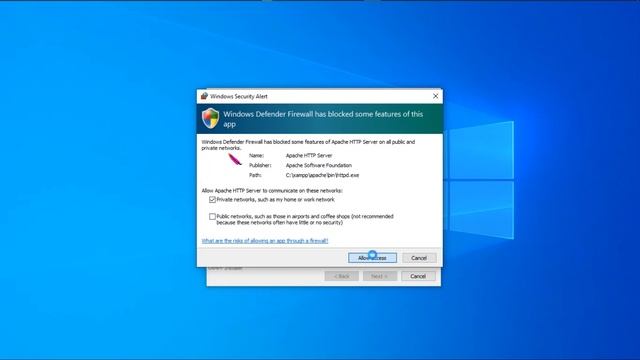Select the Apache Software Foundation publisher text
Screen dimensions: 640x360
pos(319,165)
